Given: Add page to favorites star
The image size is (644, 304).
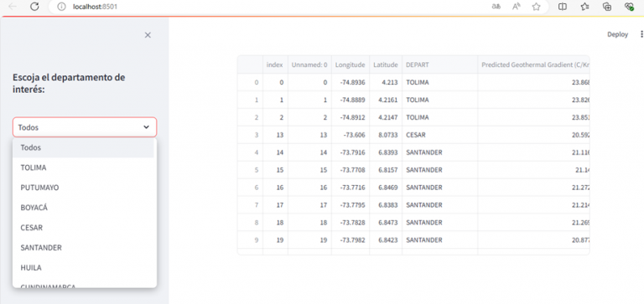Looking at the screenshot, I should (536, 7).
